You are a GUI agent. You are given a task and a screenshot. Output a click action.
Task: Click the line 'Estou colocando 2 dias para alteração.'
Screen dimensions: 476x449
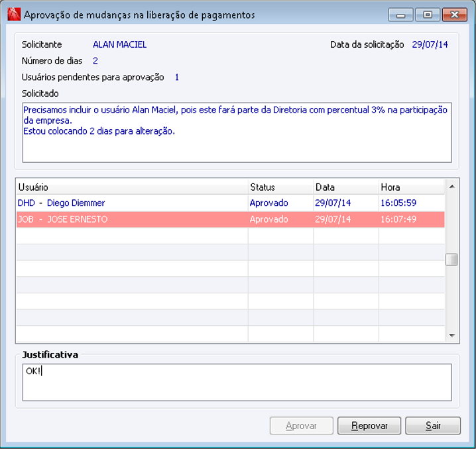click(x=99, y=131)
